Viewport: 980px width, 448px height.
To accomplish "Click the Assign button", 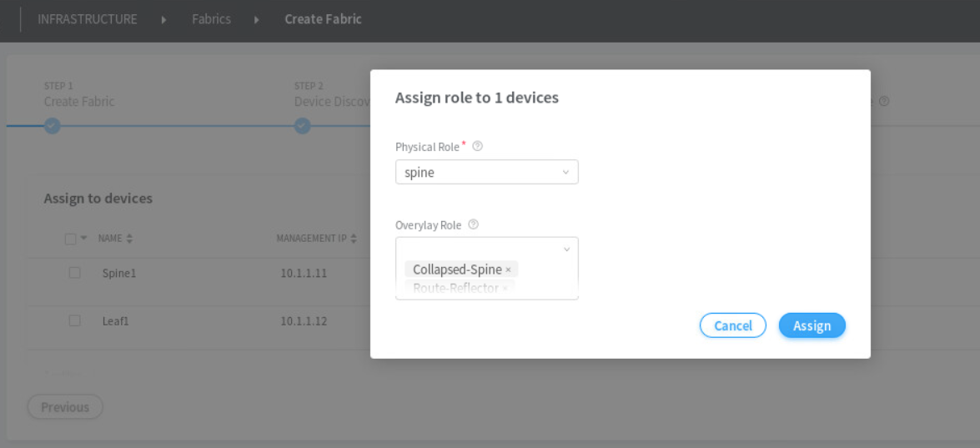I will [x=812, y=325].
